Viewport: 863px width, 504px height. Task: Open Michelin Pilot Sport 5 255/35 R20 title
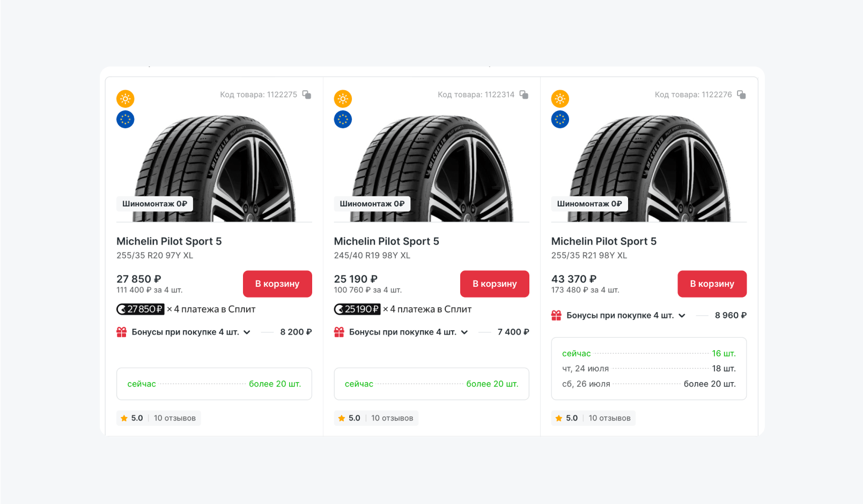point(169,241)
